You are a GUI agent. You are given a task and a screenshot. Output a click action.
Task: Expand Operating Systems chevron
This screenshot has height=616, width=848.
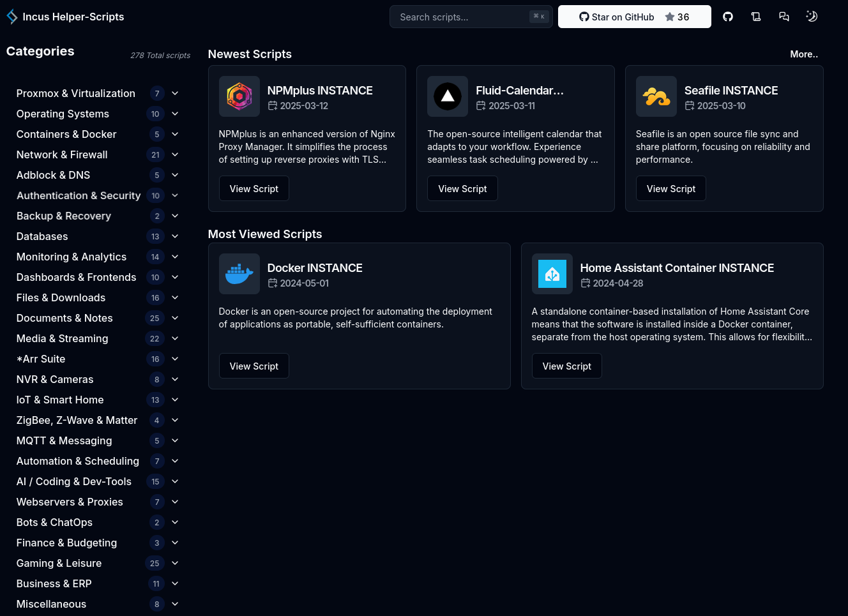(x=175, y=114)
